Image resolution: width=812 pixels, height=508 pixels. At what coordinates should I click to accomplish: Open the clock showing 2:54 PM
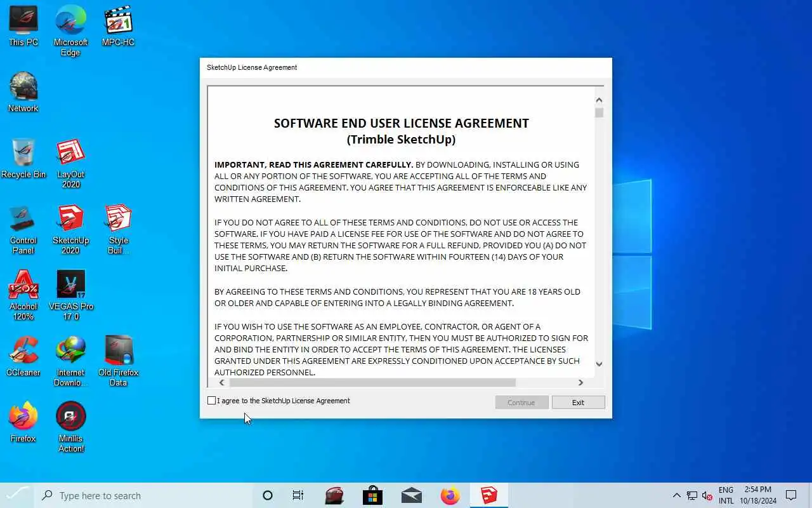758,495
